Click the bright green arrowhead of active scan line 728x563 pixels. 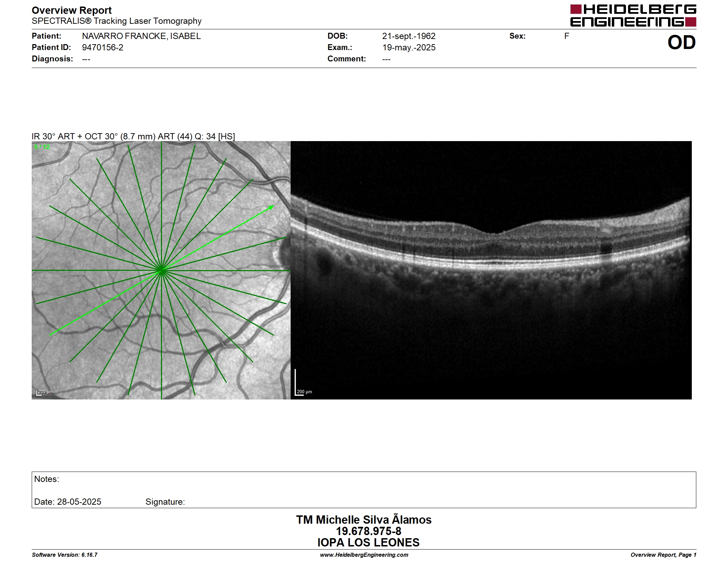coord(271,208)
